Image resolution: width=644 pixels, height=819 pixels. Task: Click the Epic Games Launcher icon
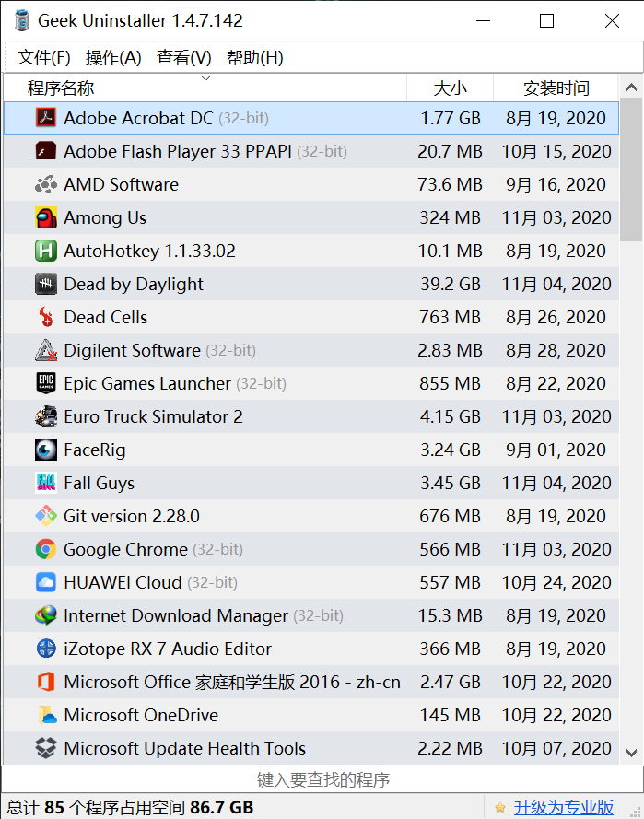tap(46, 383)
